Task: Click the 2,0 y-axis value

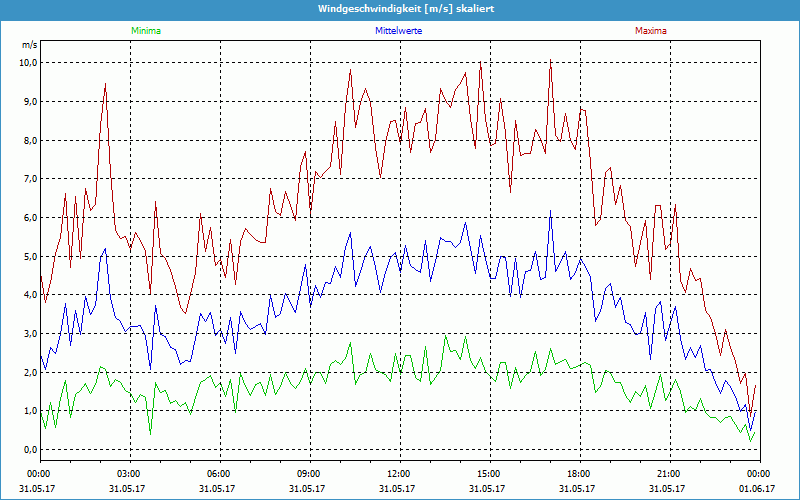Action: pos(31,372)
